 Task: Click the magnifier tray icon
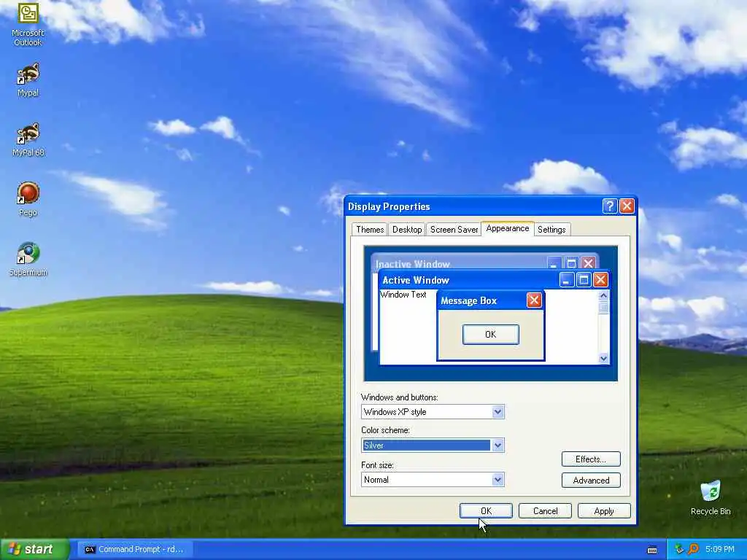click(x=693, y=549)
